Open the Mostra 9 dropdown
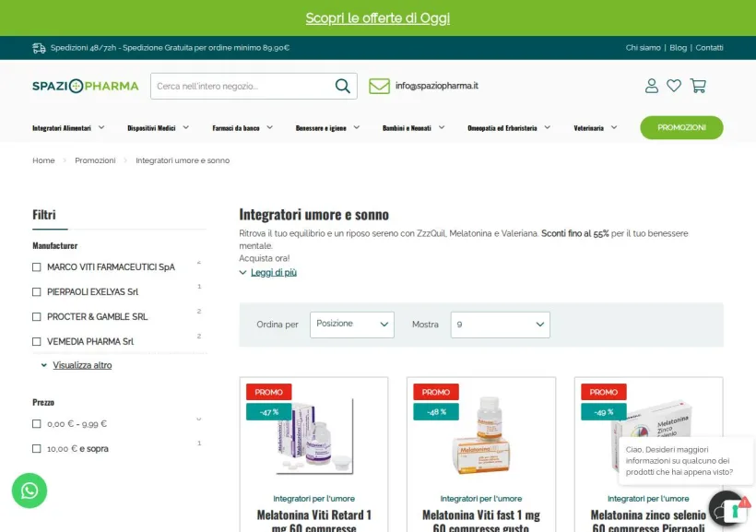 (500, 325)
